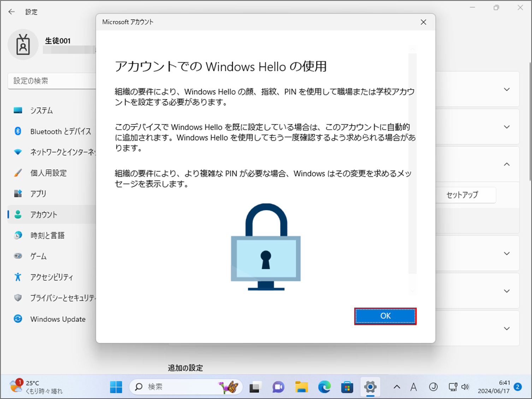Click the taskbar 検索 search box

tap(186, 387)
